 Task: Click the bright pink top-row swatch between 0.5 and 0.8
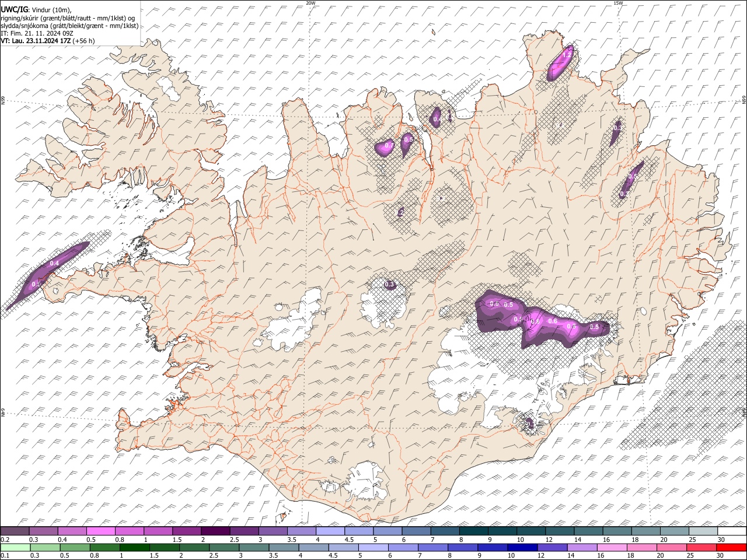tap(102, 531)
